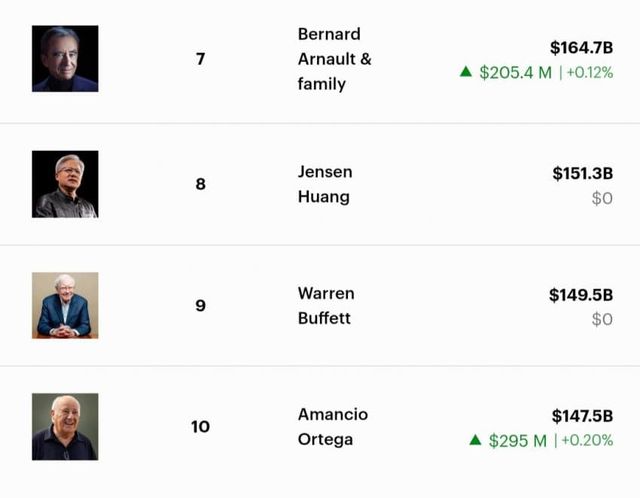Click the $149.5B net worth value
The height and width of the screenshot is (498, 640).
pyautogui.click(x=580, y=295)
